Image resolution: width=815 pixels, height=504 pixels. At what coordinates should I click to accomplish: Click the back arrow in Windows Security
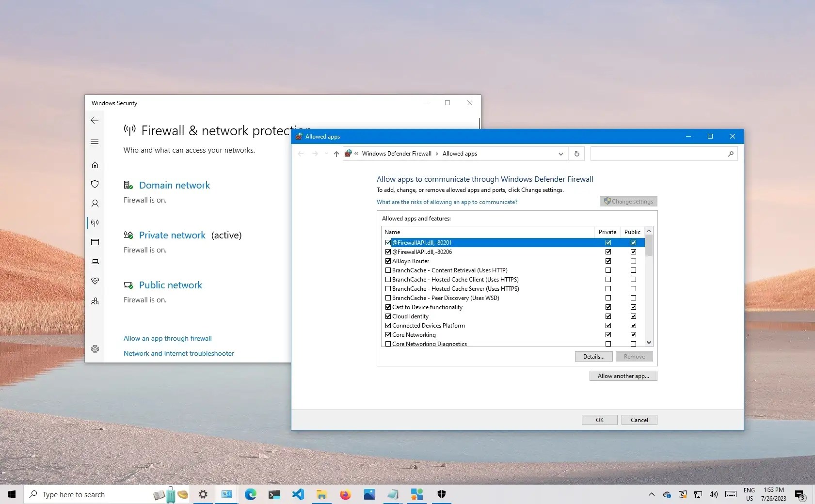(95, 120)
